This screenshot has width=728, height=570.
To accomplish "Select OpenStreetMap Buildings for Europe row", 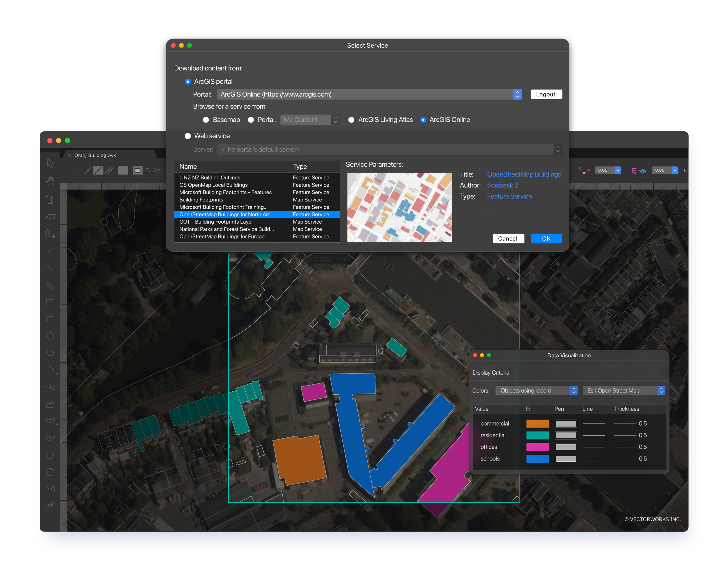I will 222,237.
